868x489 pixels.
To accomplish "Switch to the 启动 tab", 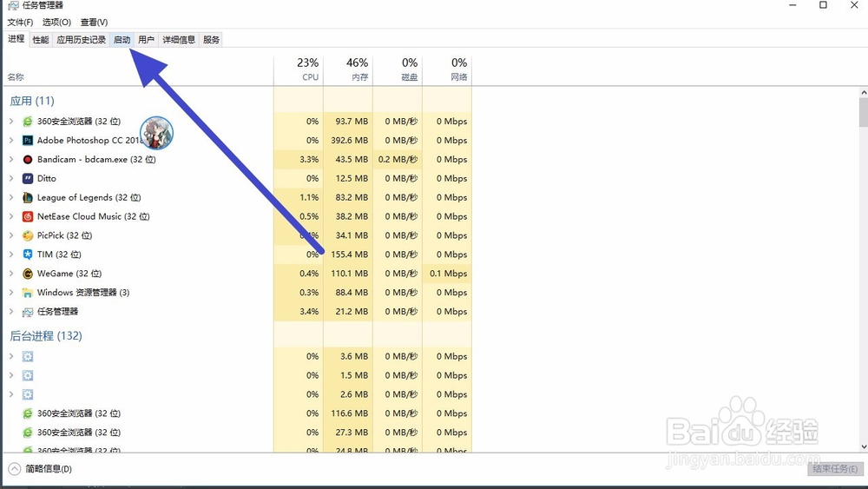I will pyautogui.click(x=122, y=39).
